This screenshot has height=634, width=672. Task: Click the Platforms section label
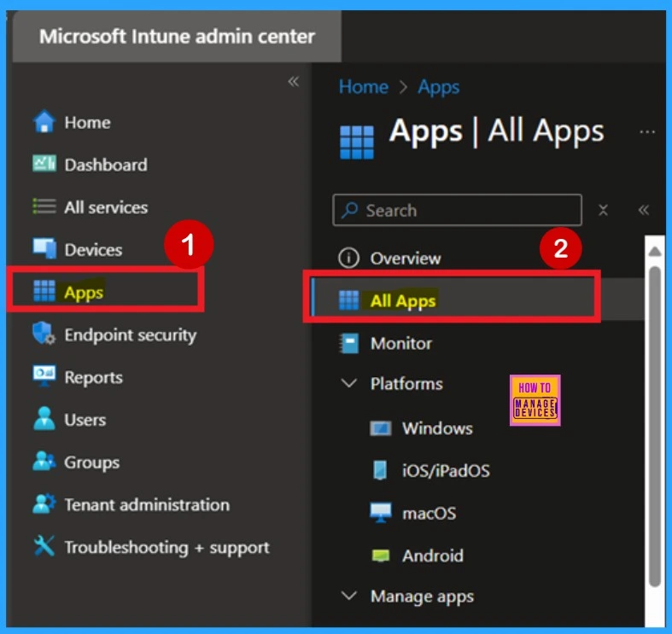(406, 383)
